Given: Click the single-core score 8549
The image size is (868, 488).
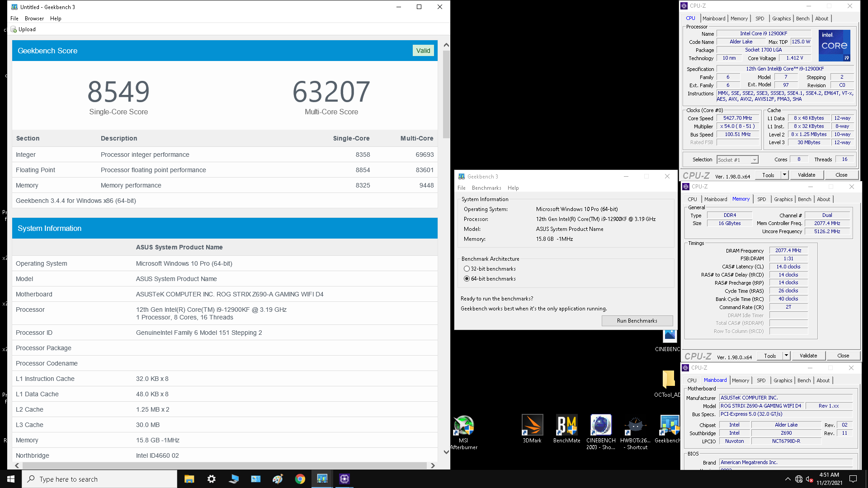Looking at the screenshot, I should pyautogui.click(x=118, y=92).
